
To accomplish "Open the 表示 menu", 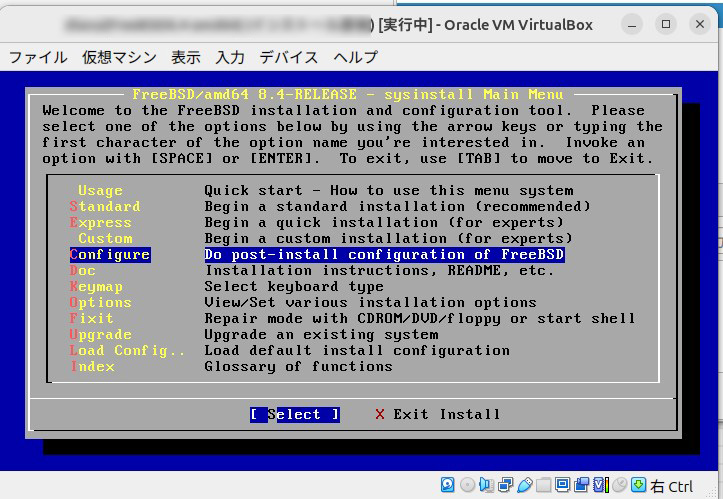I will coord(186,57).
